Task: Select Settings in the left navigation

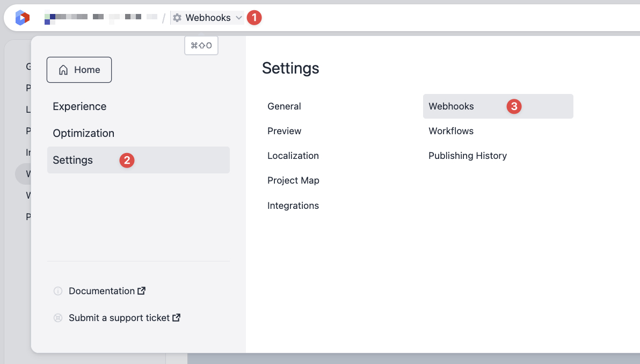Action: click(73, 160)
